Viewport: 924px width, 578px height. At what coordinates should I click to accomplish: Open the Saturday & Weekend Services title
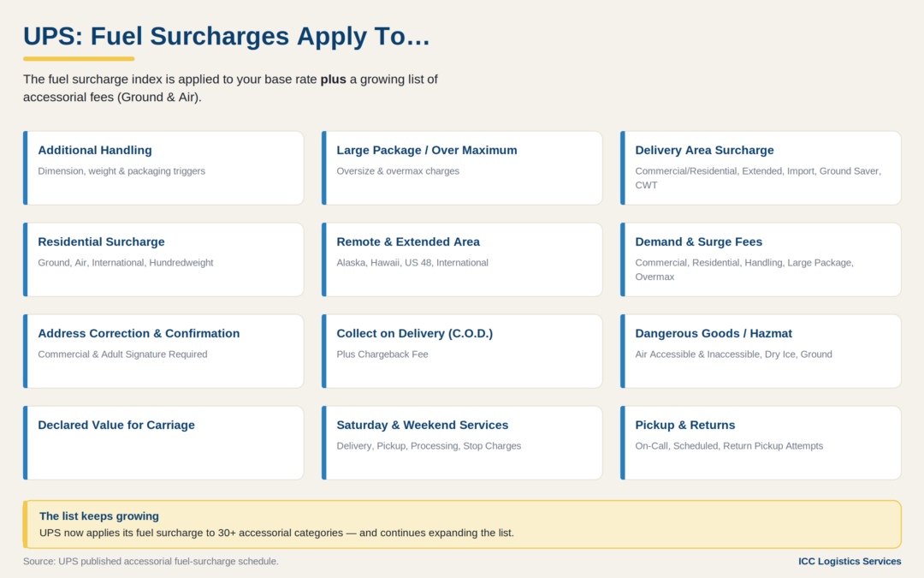(422, 426)
